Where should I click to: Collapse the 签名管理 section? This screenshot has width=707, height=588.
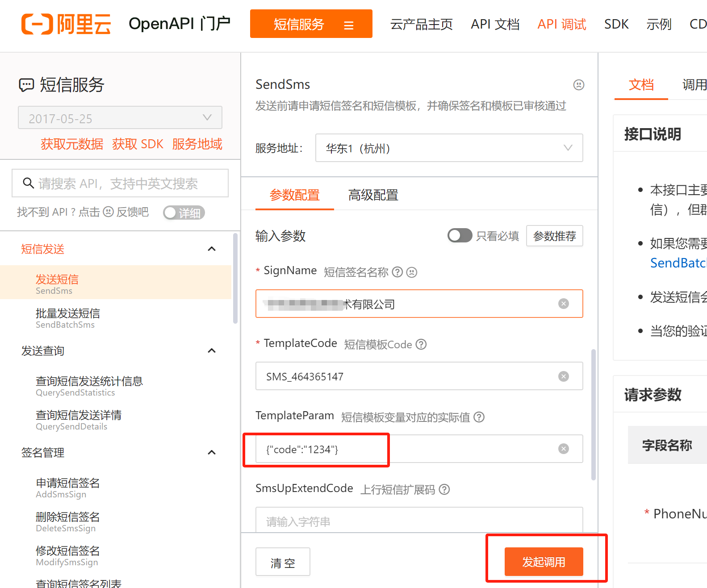[212, 452]
